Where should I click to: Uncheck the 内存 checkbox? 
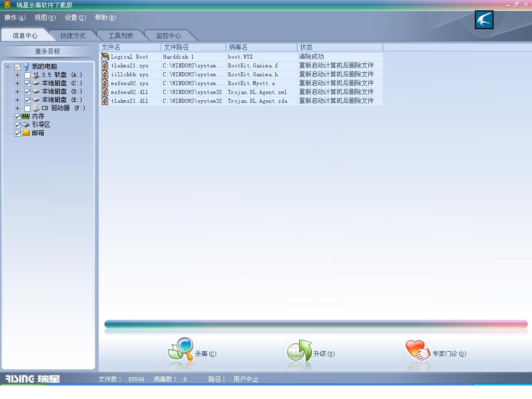[18, 117]
